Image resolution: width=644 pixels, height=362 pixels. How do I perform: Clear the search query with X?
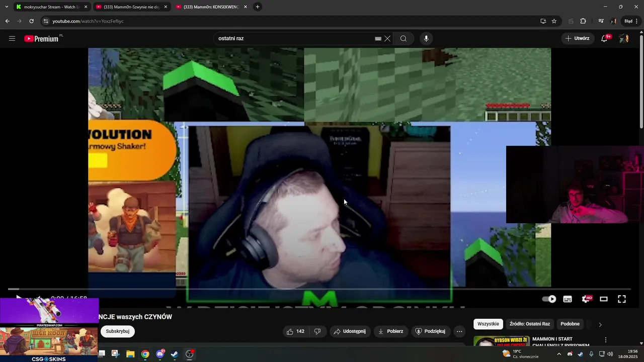click(x=387, y=38)
